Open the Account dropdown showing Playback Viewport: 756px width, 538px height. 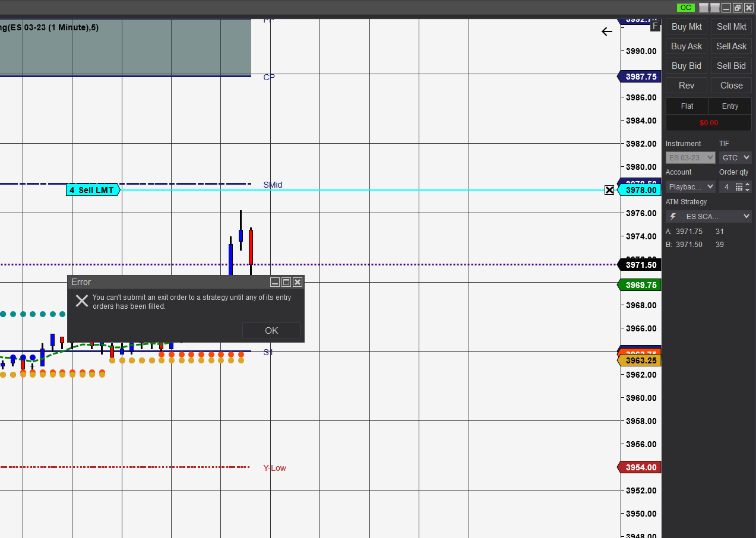point(691,186)
